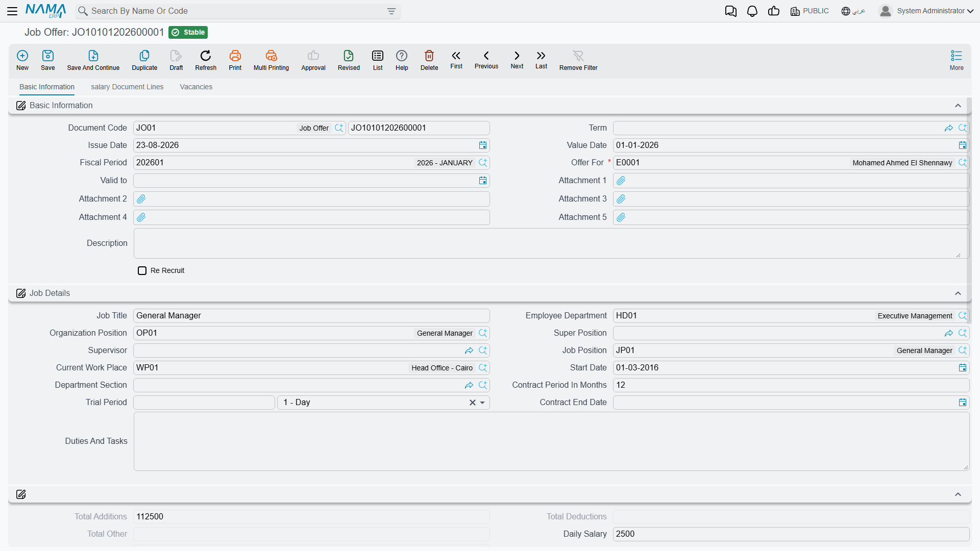Switch to Vacancies tab
980x551 pixels.
pyautogui.click(x=196, y=87)
